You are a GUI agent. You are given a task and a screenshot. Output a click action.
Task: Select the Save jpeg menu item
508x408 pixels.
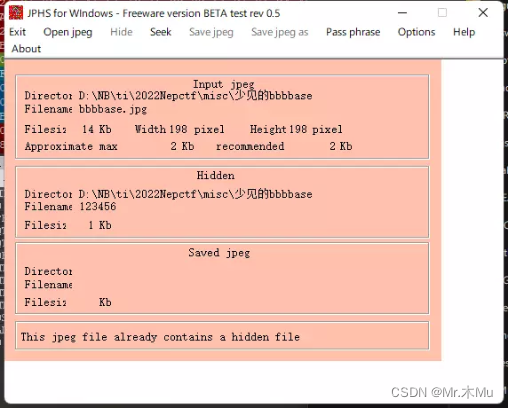[x=211, y=32]
